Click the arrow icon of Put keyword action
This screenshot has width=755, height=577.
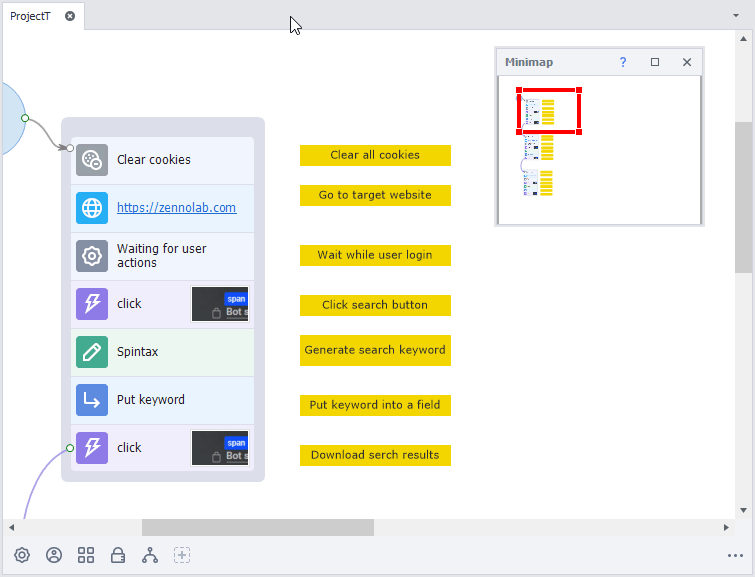(92, 400)
